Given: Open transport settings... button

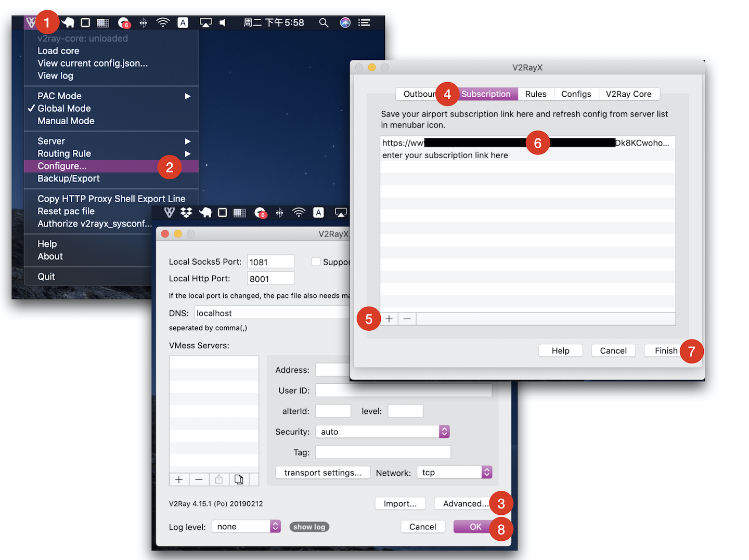Looking at the screenshot, I should 322,473.
